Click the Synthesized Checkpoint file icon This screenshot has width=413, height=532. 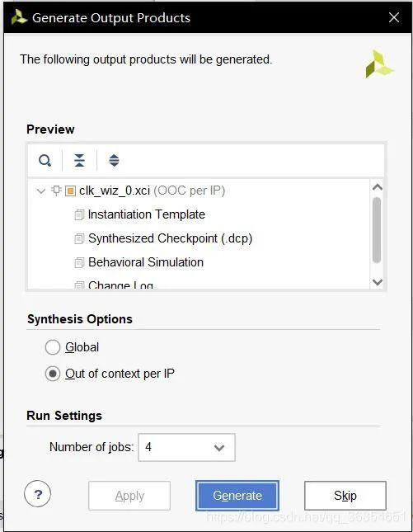click(79, 238)
